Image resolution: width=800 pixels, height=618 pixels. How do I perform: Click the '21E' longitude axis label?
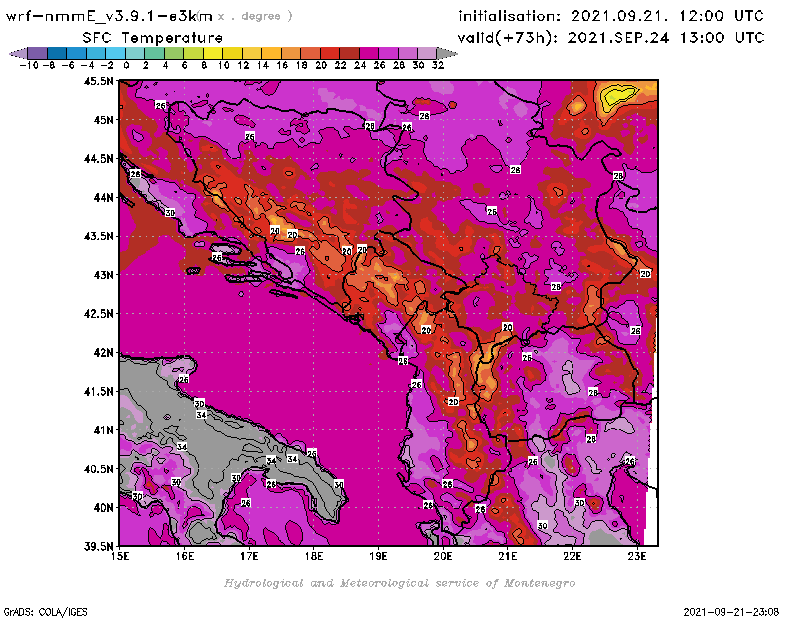508,556
